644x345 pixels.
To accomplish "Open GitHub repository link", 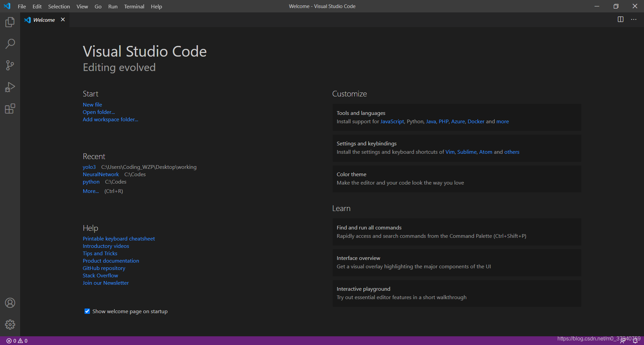I will pos(104,268).
